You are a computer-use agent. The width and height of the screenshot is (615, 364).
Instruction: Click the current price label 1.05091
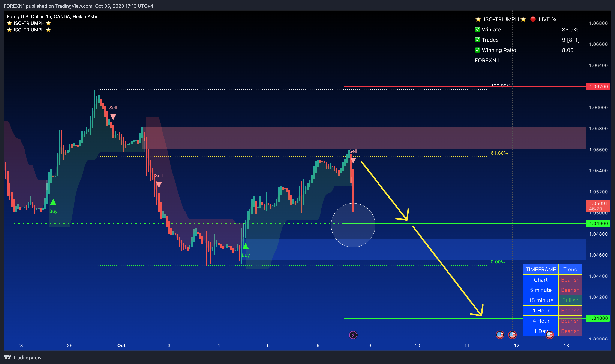click(598, 206)
